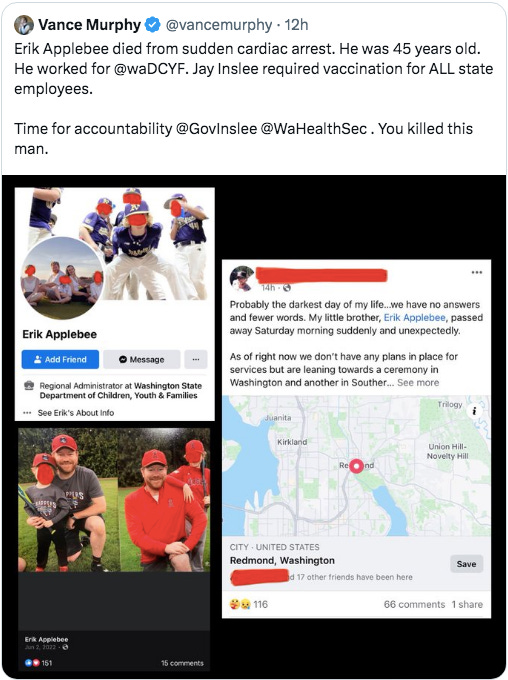Image resolution: width=508 pixels, height=680 pixels.
Task: Open the @GovInslee mention
Action: click(216, 129)
